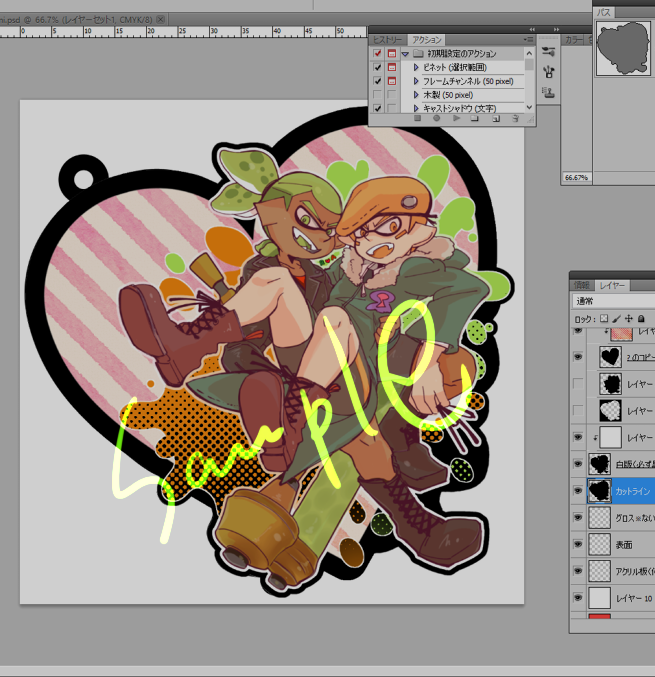The image size is (655, 677).
Task: Toggle dialog box for キャストシャドウ (文字)
Action: pos(392,108)
